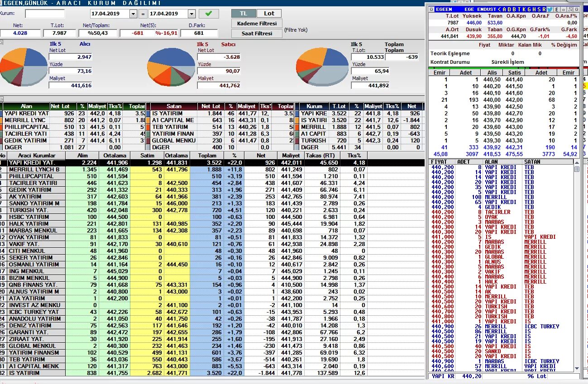Open Saat Filtresi
Viewport: 588px width, 384px height.
click(x=257, y=33)
